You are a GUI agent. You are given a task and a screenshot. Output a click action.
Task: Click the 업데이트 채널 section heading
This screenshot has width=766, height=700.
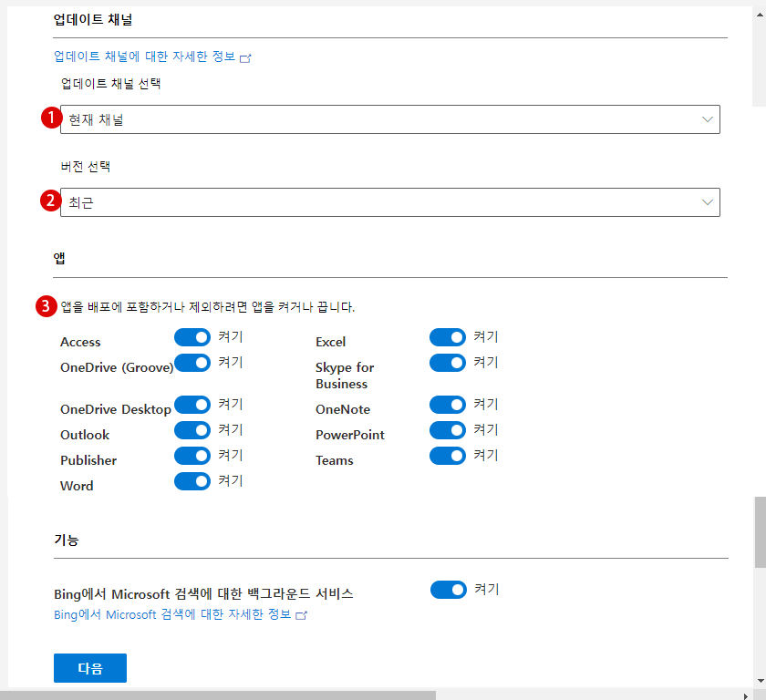[93, 19]
